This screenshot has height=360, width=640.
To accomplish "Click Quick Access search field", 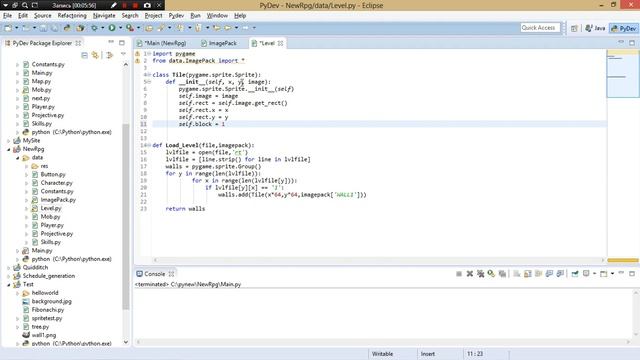I will (540, 28).
